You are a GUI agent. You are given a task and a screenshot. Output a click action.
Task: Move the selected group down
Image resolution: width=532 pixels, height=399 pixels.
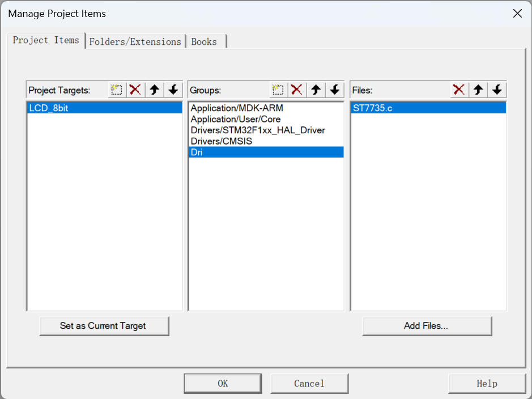[335, 90]
